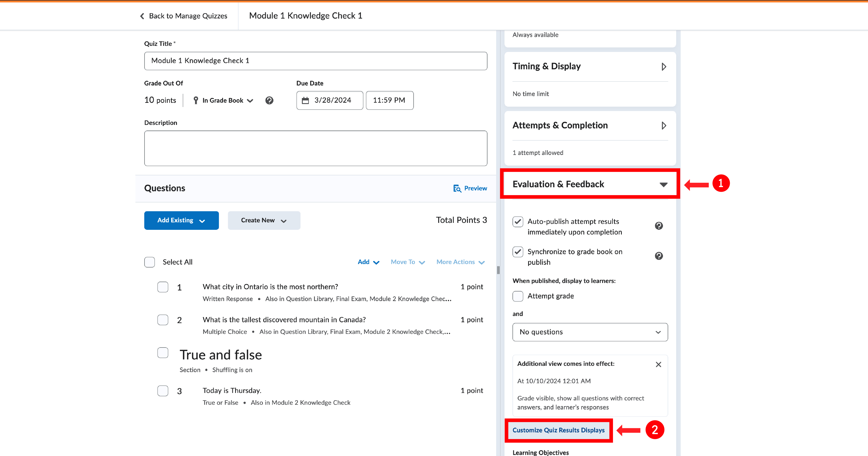Screen dimensions: 868x456
Task: Check the Select All questions checkbox
Action: (x=150, y=262)
